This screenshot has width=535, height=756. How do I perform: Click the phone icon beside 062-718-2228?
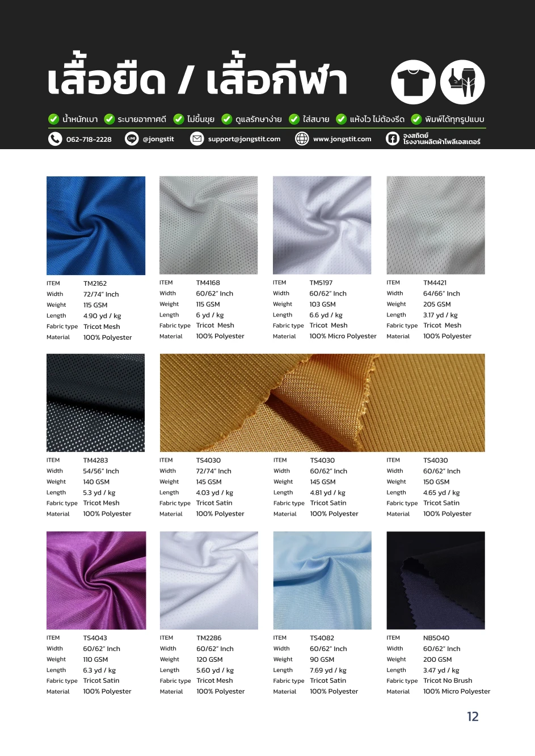tap(55, 139)
